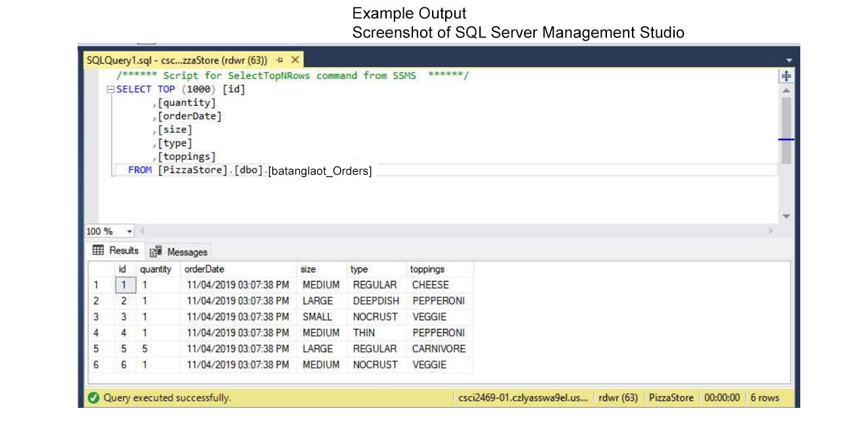This screenshot has width=868, height=448.
Task: Click [toppings] in the query editor
Action: 186,157
